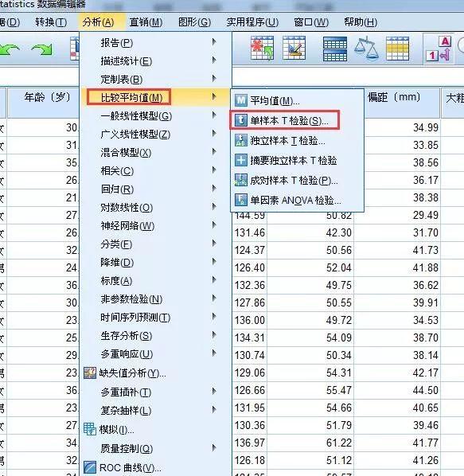Image resolution: width=464 pixels, height=476 pixels.
Task: Click the data cell with value 131.46
Action: click(x=249, y=232)
